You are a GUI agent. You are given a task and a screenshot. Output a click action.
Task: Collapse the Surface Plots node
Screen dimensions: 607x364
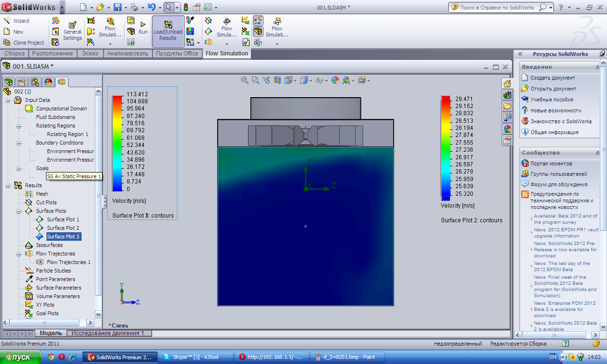[19, 211]
